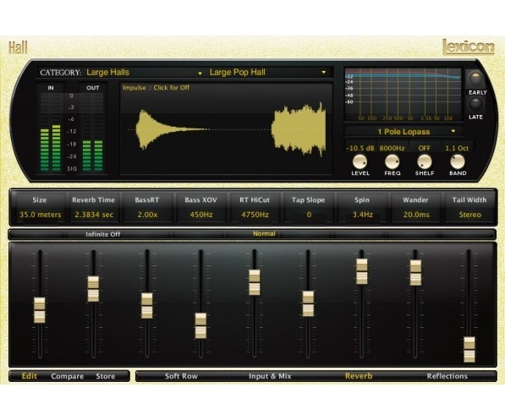
Task: Click impulse display to turn off
Action: click(x=226, y=128)
